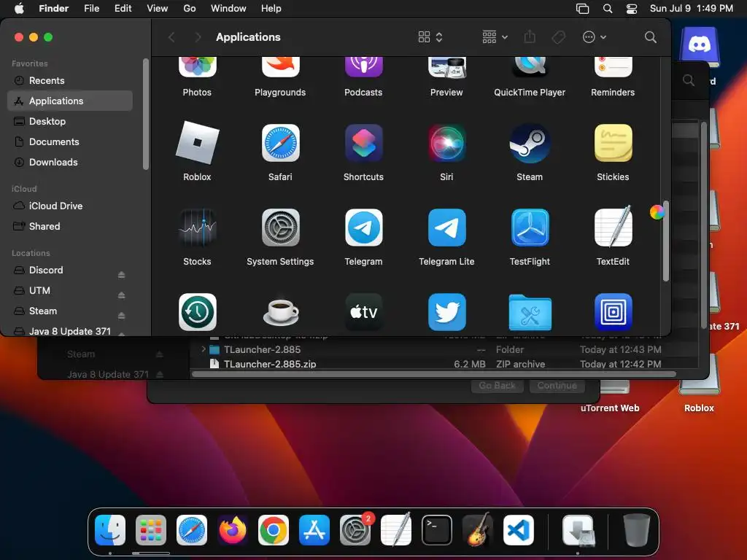747x560 pixels.
Task: Launch Safari from the Applications grid
Action: pyautogui.click(x=281, y=143)
